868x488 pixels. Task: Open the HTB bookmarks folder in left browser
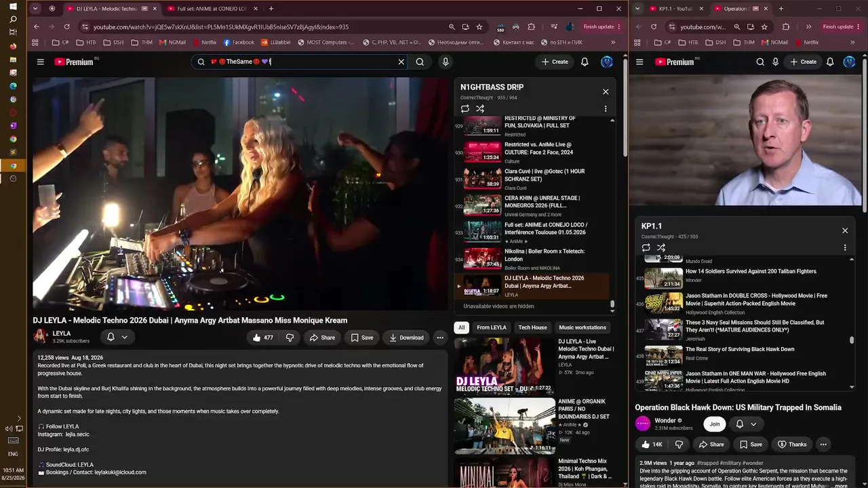85,42
